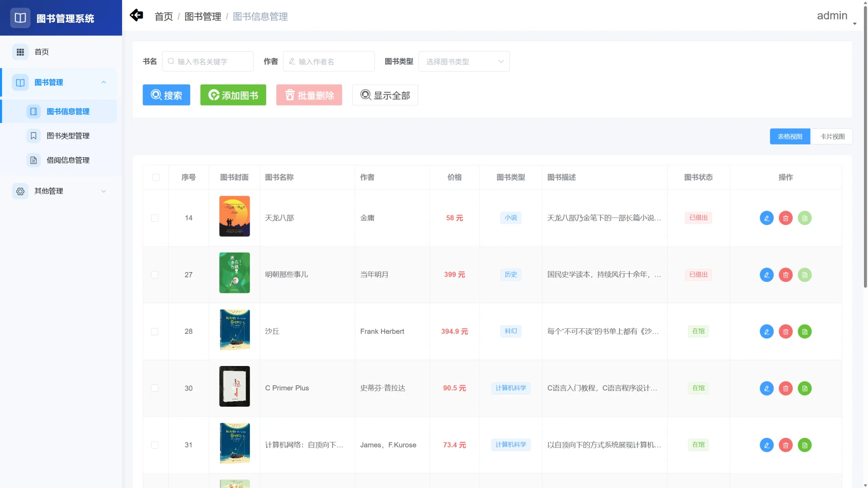Click the back arrow beside the breadcrumb
Image resolution: width=868 pixels, height=488 pixels.
[137, 15]
